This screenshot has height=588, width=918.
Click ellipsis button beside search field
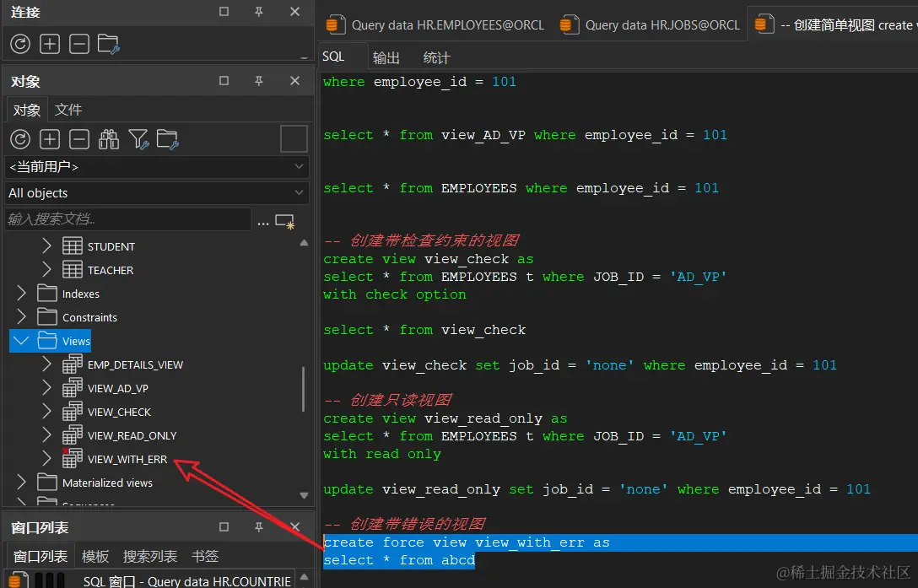[x=263, y=223]
